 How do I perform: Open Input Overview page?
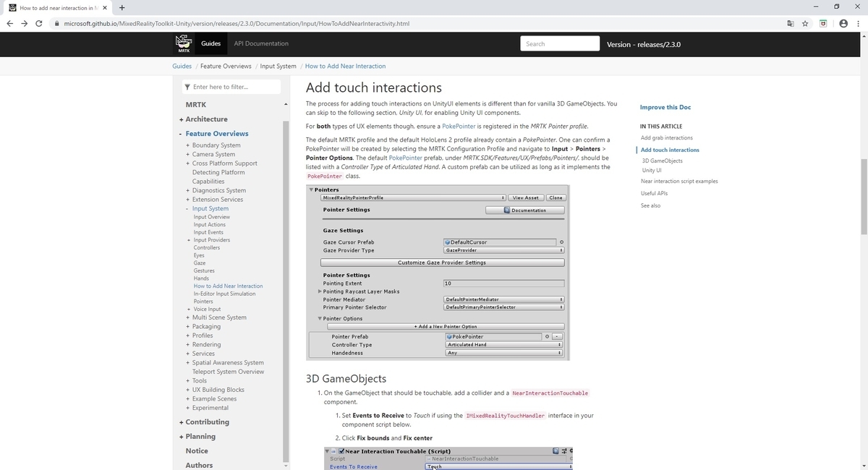click(x=212, y=217)
